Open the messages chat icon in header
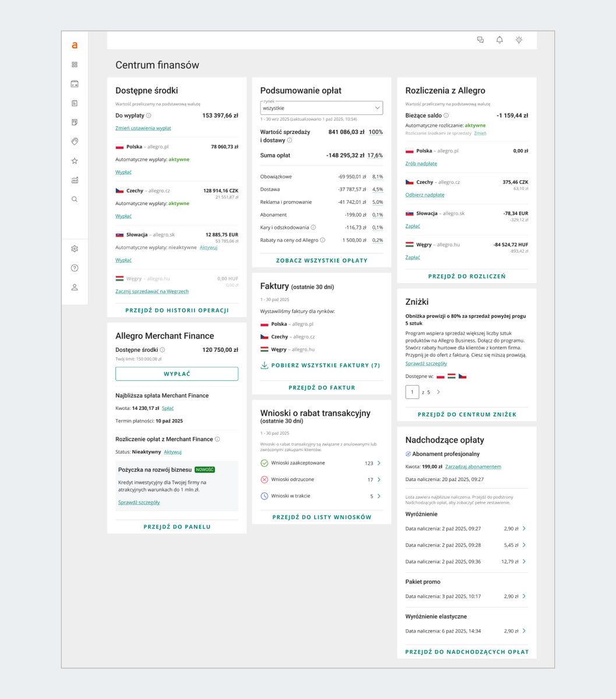Image resolution: width=616 pixels, height=699 pixels. tap(480, 40)
